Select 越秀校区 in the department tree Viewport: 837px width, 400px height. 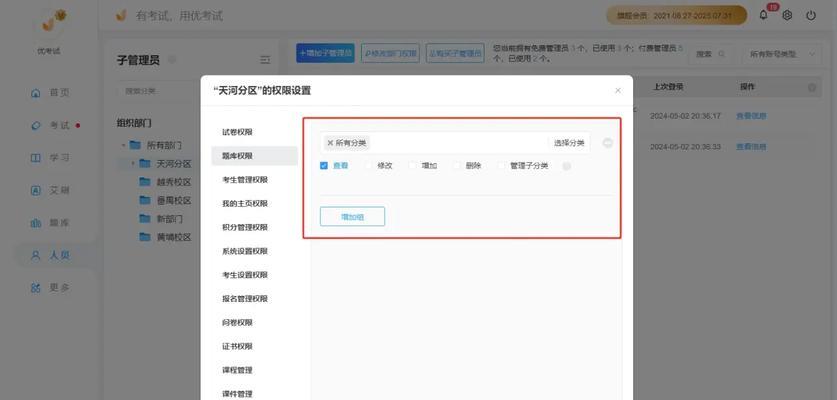174,182
